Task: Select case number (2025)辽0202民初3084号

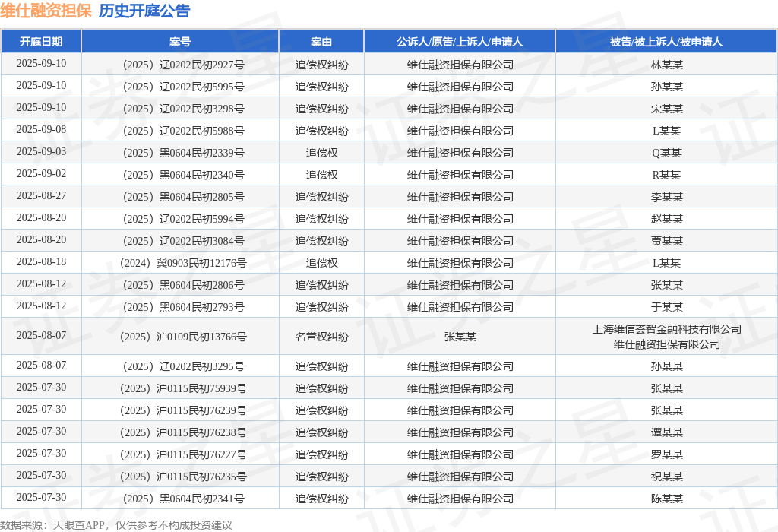Action: [x=183, y=241]
